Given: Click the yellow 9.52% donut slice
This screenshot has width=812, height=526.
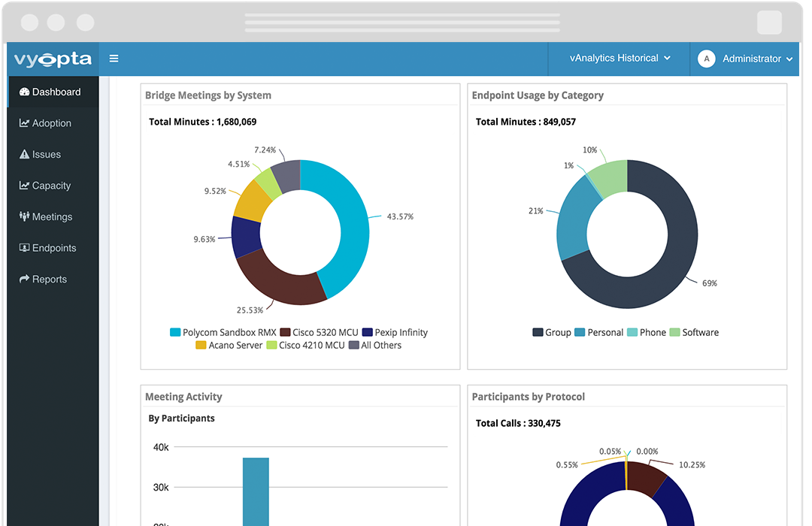Looking at the screenshot, I should [x=253, y=200].
